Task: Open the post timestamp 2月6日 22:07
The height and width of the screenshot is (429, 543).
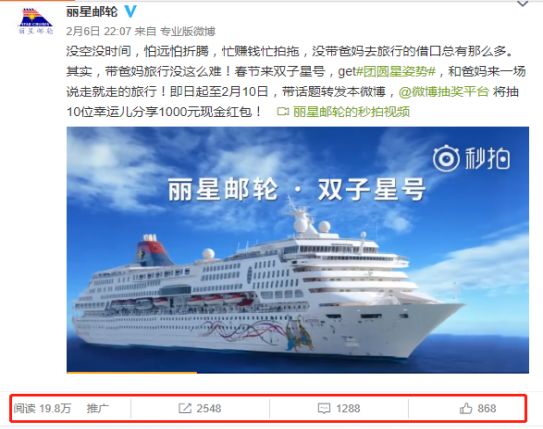Action: (98, 31)
